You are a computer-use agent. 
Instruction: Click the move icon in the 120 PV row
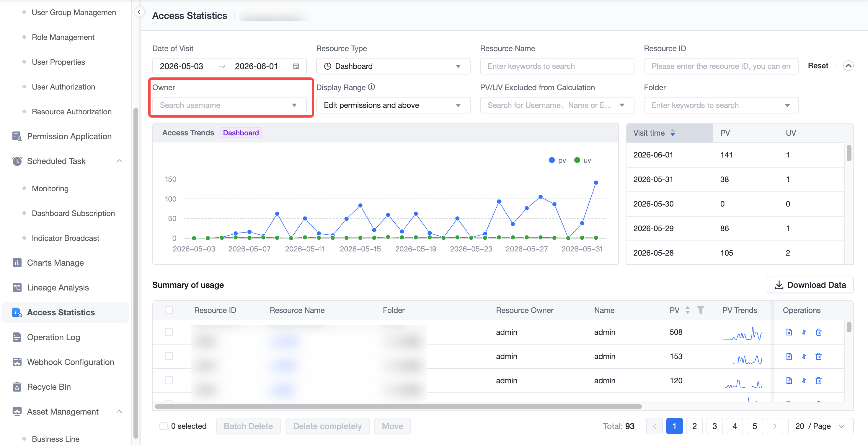[x=804, y=380]
